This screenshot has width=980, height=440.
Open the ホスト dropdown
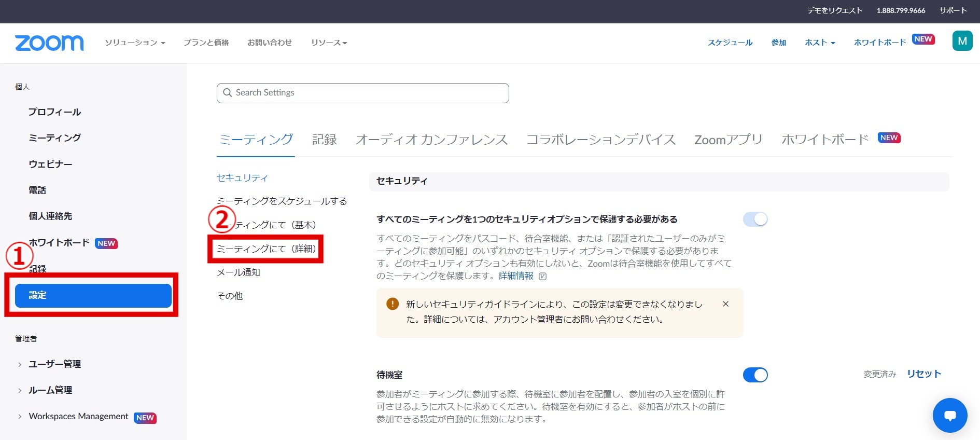tap(820, 43)
